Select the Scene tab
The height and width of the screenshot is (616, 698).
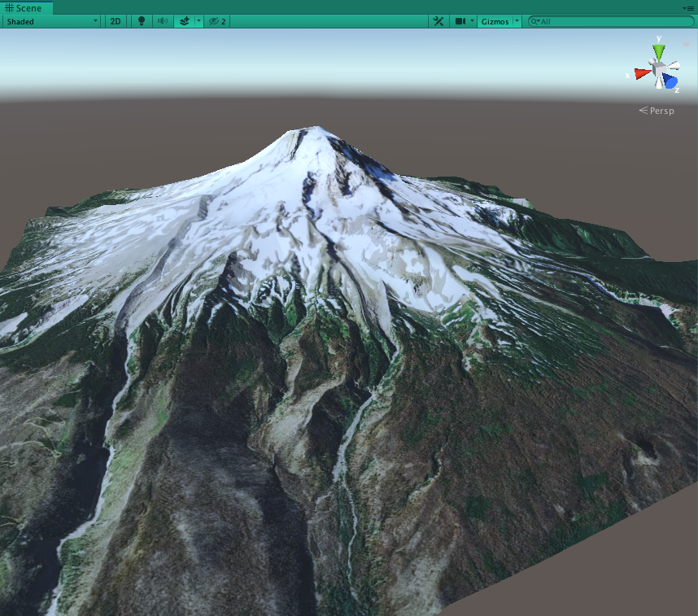23,7
